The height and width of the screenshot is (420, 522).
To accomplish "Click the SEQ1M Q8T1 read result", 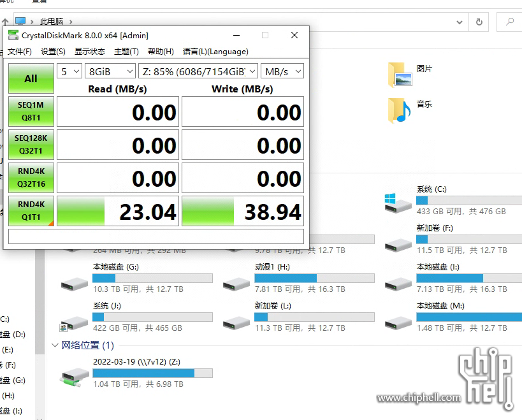I will (118, 112).
